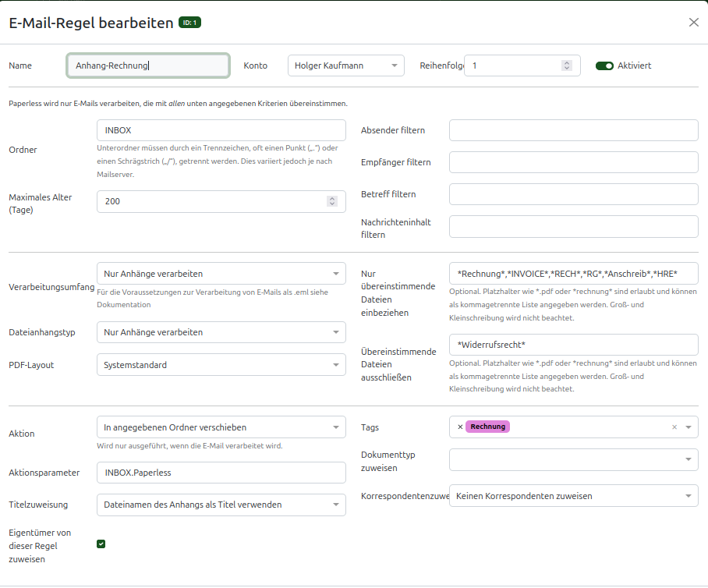Focus the Absender filtern input field
This screenshot has height=588, width=708.
pyautogui.click(x=573, y=130)
